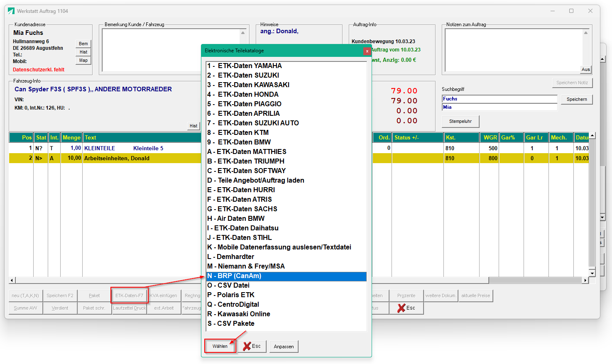Viewport: 612px width, 364px height.
Task: Click aktuelle Preise button
Action: tap(475, 296)
